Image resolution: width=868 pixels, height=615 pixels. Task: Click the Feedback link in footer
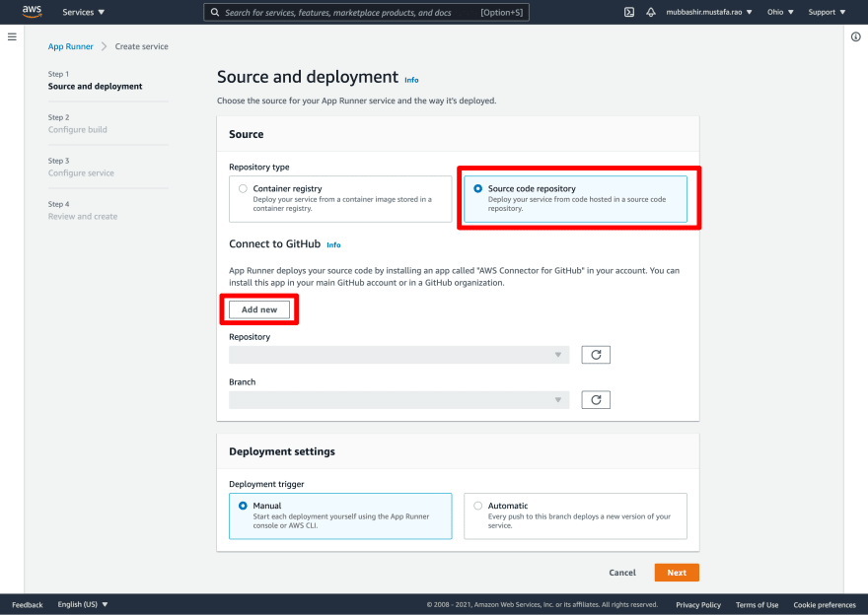[28, 605]
